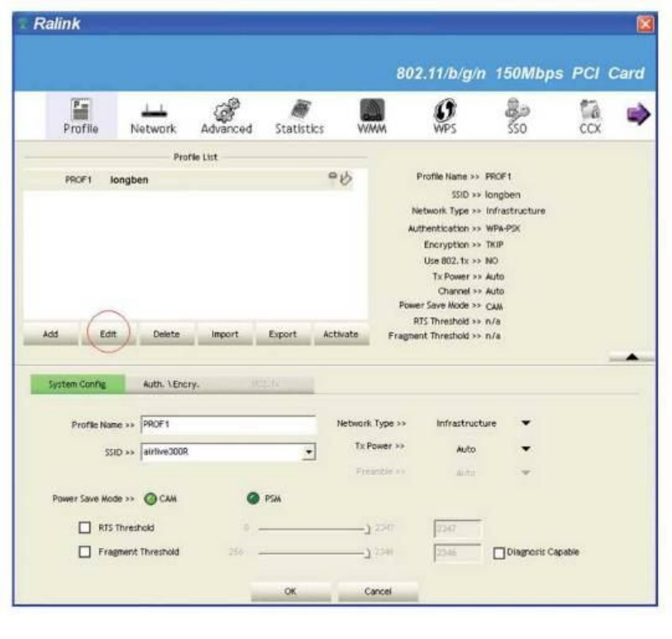The width and height of the screenshot is (672, 639).
Task: Select PSM power save mode
Action: [x=253, y=498]
